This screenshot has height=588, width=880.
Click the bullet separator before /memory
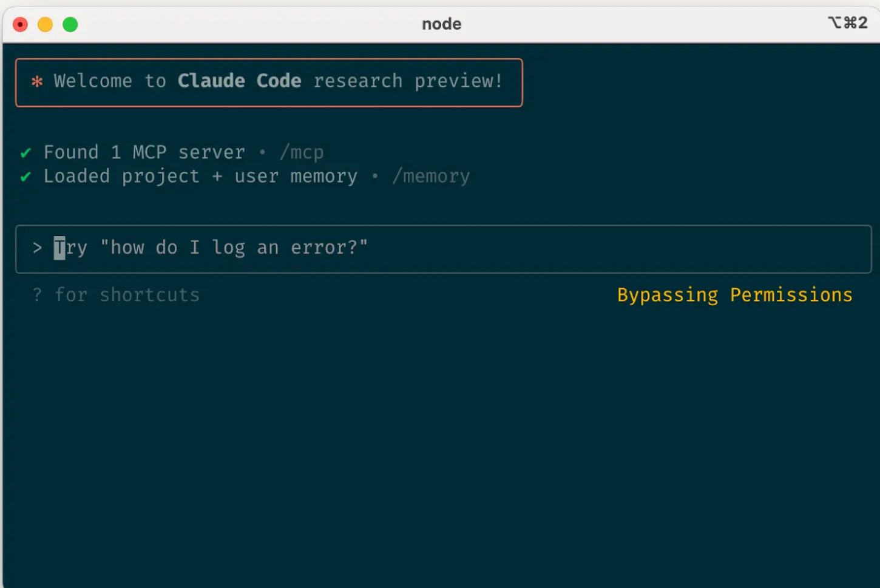[375, 176]
